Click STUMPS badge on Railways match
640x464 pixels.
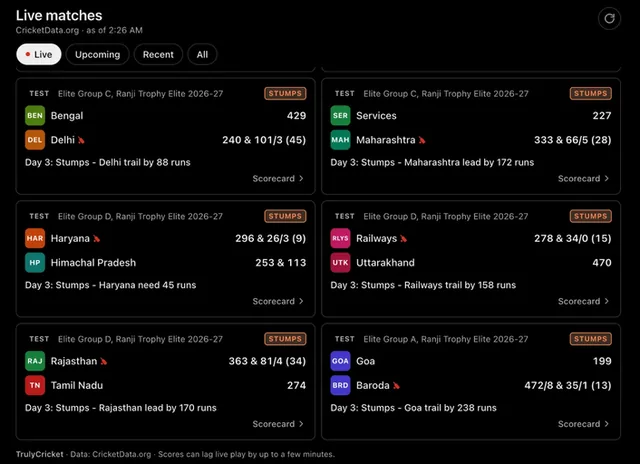[591, 216]
